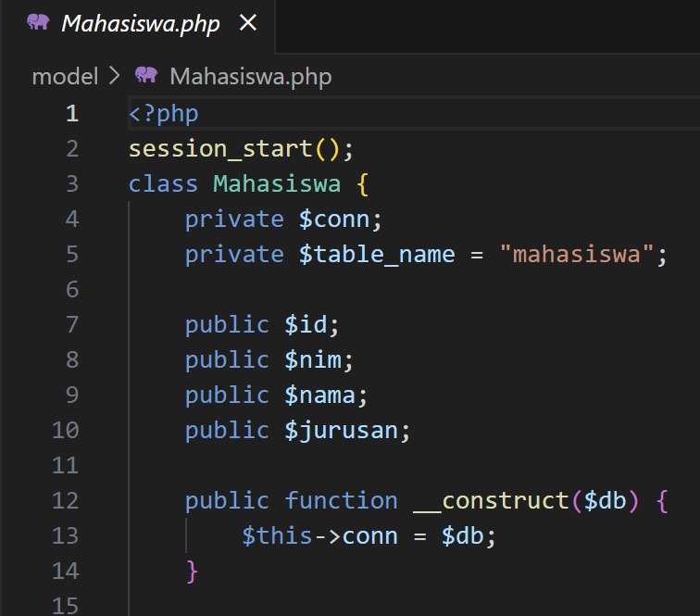
Task: Close the Mahasiswa.php tab
Action: pos(248,23)
